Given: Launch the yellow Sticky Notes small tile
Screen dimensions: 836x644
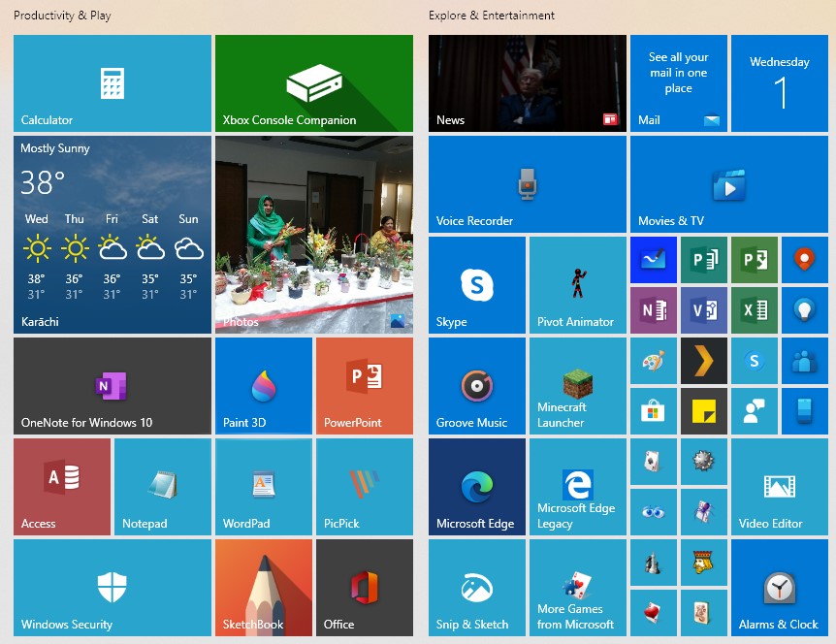Looking at the screenshot, I should [704, 411].
